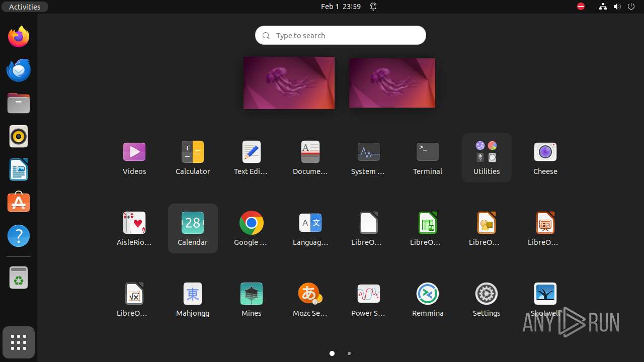Click the first app grid page dot

click(x=332, y=353)
